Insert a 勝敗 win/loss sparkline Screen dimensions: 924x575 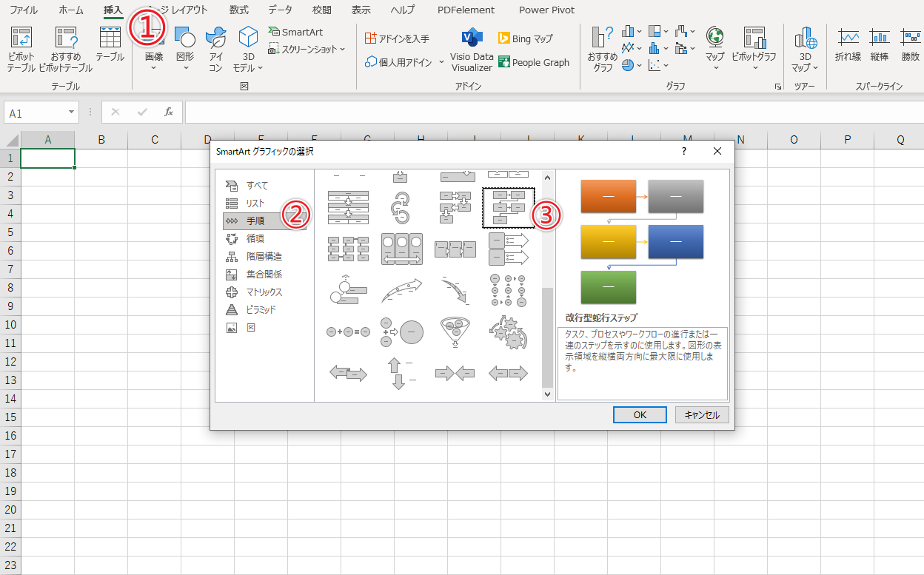pyautogui.click(x=911, y=44)
